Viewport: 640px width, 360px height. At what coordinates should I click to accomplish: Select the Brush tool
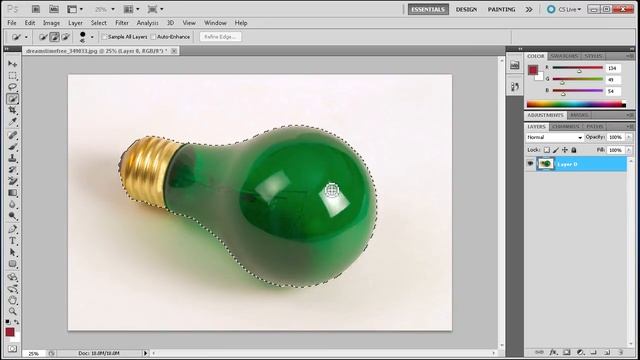click(x=13, y=147)
